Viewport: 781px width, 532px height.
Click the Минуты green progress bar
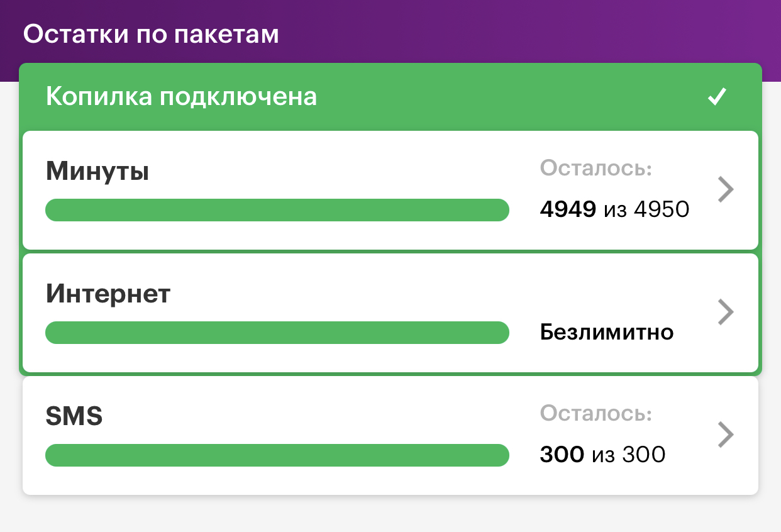277,210
